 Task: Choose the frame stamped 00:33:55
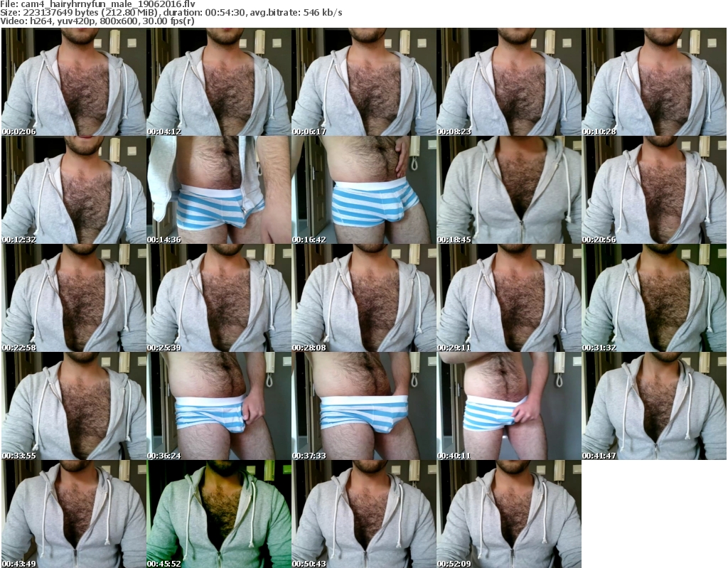[74, 406]
